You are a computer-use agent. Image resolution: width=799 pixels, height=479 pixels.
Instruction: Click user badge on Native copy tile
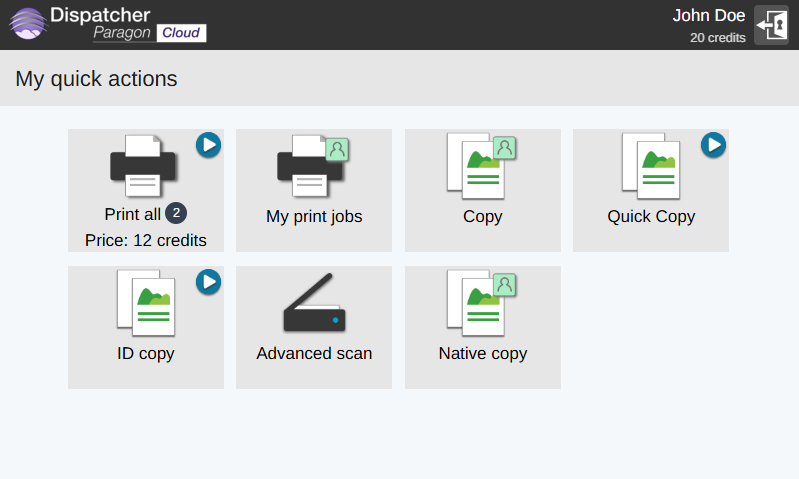[x=504, y=285]
